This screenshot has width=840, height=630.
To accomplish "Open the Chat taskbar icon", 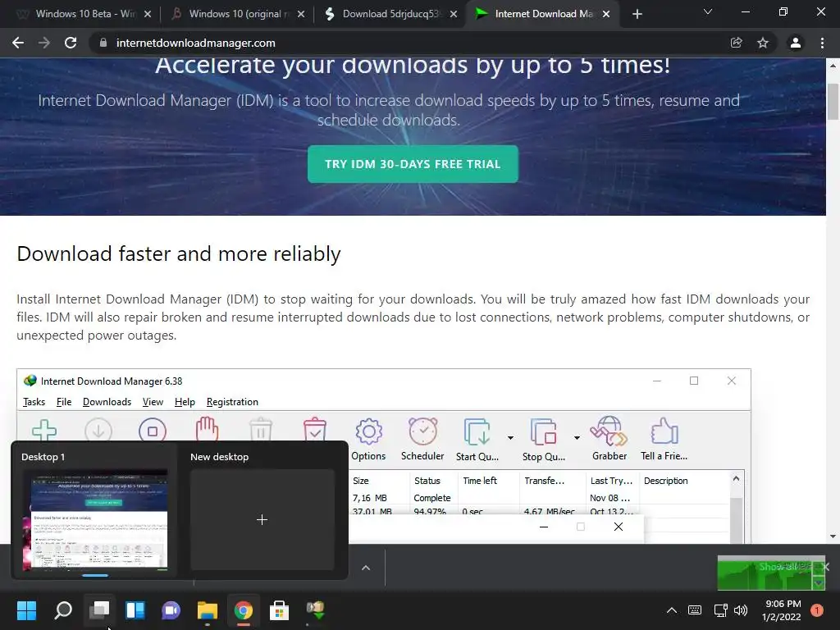I will [171, 610].
